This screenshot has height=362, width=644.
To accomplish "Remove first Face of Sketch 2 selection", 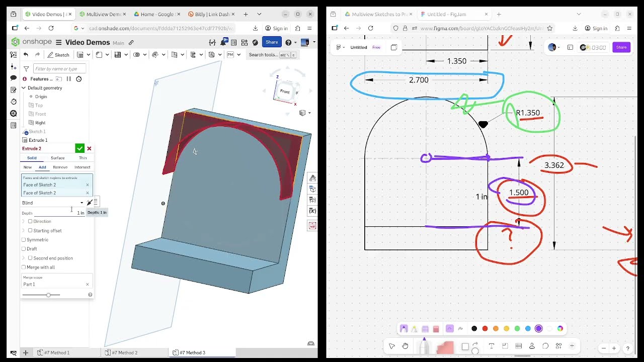I will (x=88, y=185).
